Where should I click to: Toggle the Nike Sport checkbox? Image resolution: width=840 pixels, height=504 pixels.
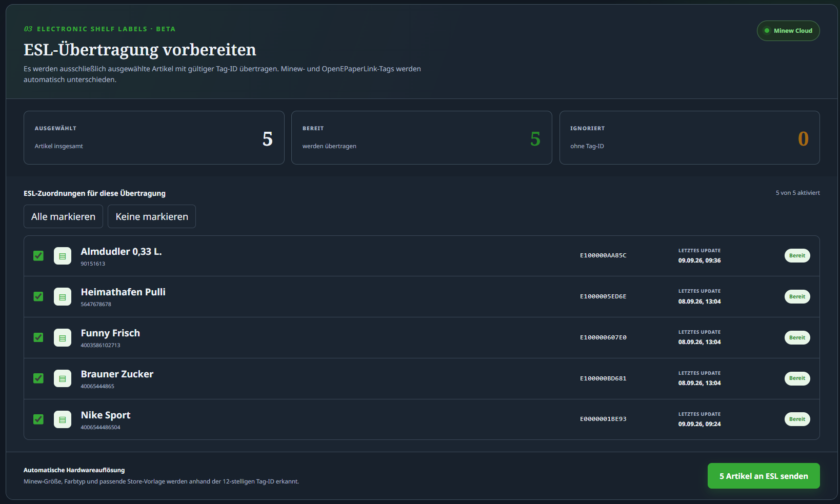(x=38, y=419)
